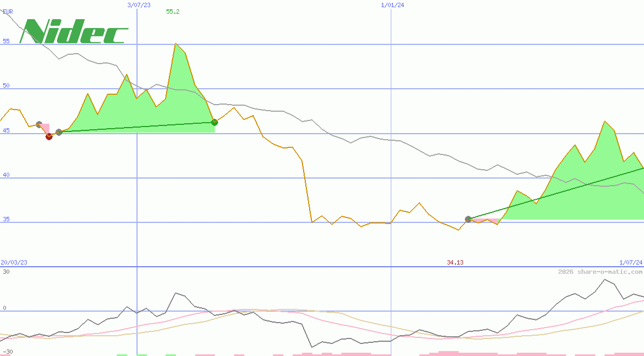Select the green endpoint marker on the 2023 trendline

pos(214,123)
